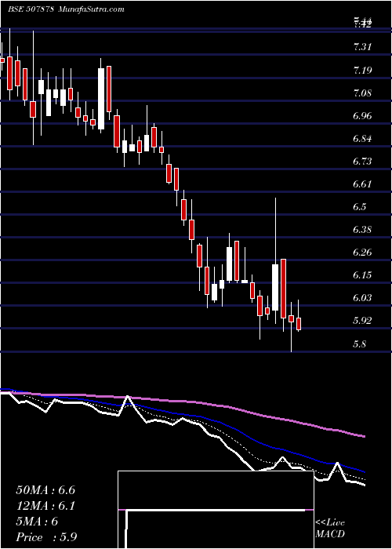This screenshot has width=392, height=549.
Task: Click the 6.96 price axis label
Action: point(362,116)
